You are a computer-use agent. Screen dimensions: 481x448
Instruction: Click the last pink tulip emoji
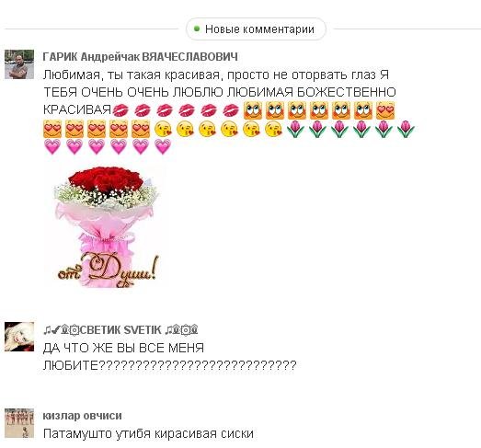tap(406, 129)
